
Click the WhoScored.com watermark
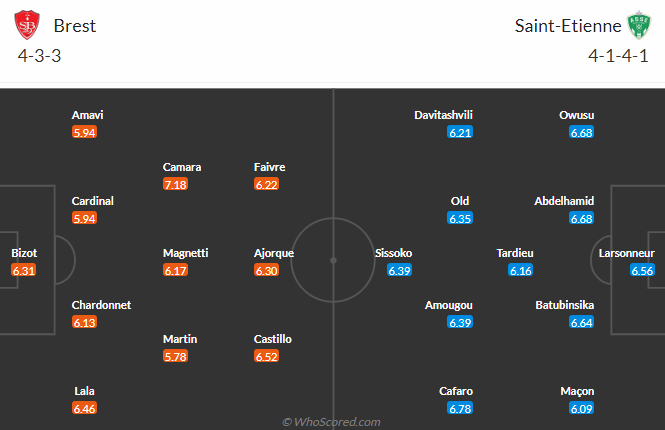[x=331, y=422]
